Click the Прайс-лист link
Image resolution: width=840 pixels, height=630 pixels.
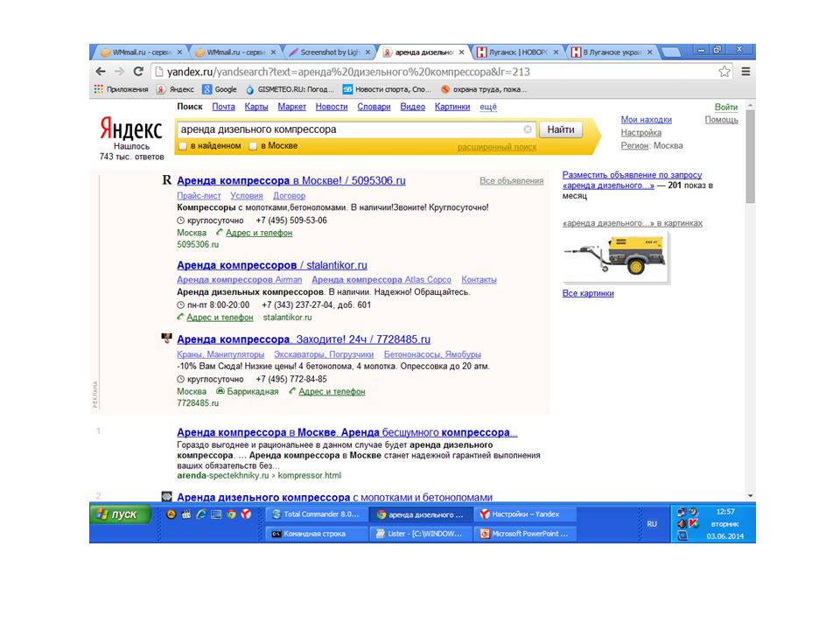199,195
